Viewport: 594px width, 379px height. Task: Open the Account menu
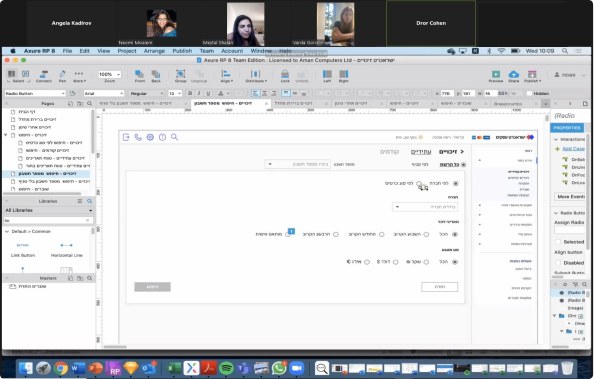pyautogui.click(x=232, y=51)
